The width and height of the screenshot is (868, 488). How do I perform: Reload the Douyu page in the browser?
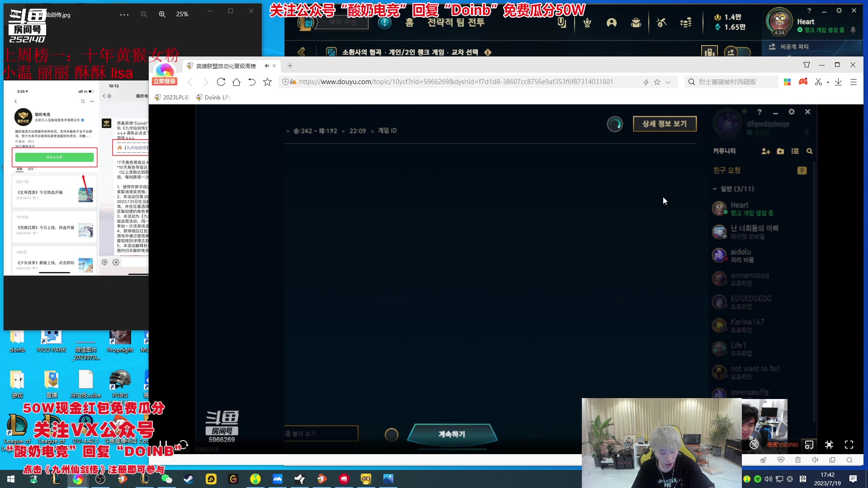click(221, 82)
